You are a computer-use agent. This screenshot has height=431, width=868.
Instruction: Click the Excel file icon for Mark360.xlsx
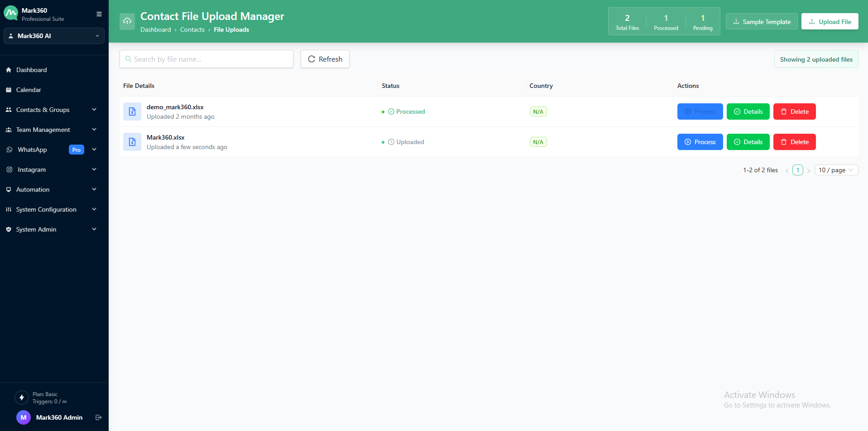pos(132,142)
